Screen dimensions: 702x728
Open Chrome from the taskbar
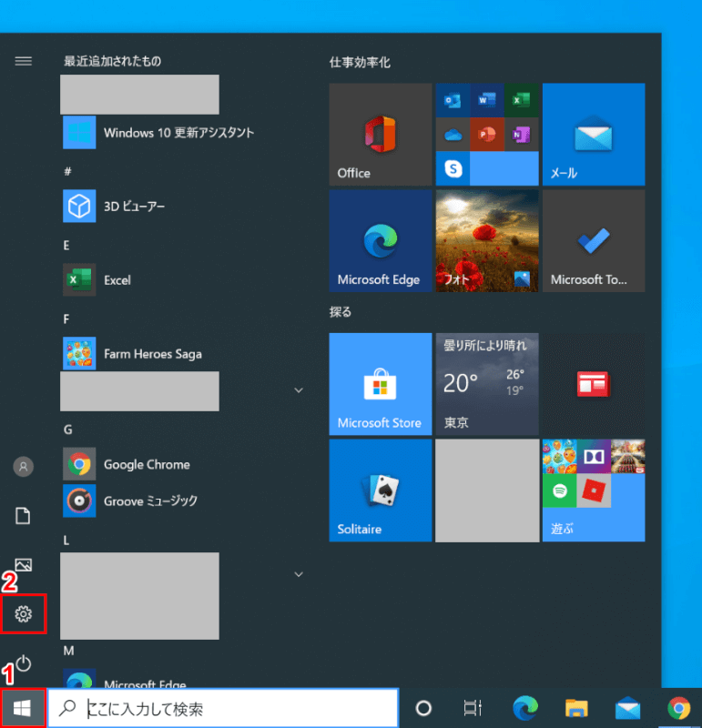(678, 709)
